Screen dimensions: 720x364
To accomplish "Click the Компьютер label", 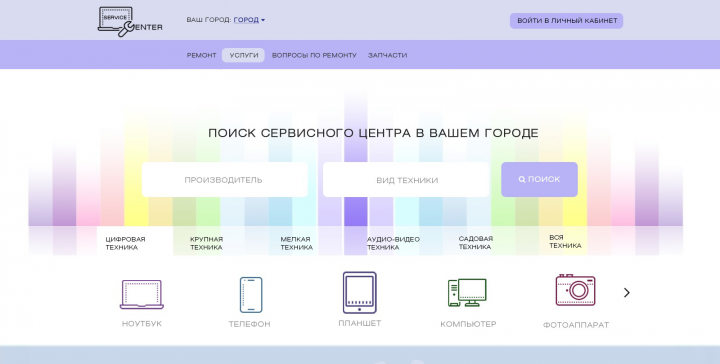I will [468, 324].
